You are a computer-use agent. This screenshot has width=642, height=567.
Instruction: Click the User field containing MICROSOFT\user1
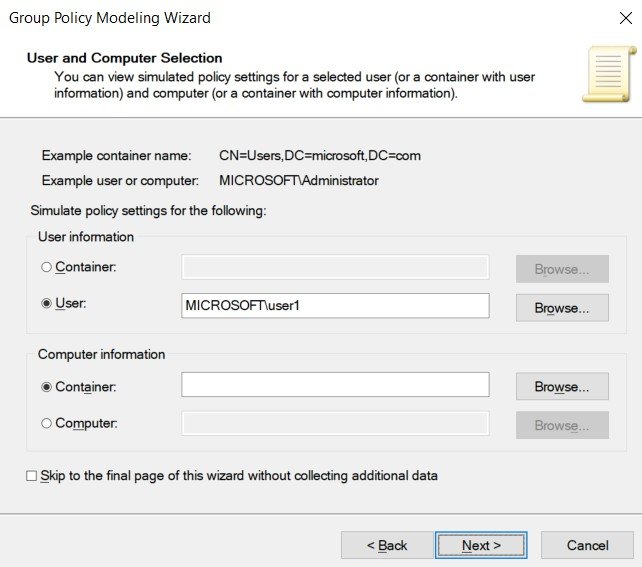point(335,305)
